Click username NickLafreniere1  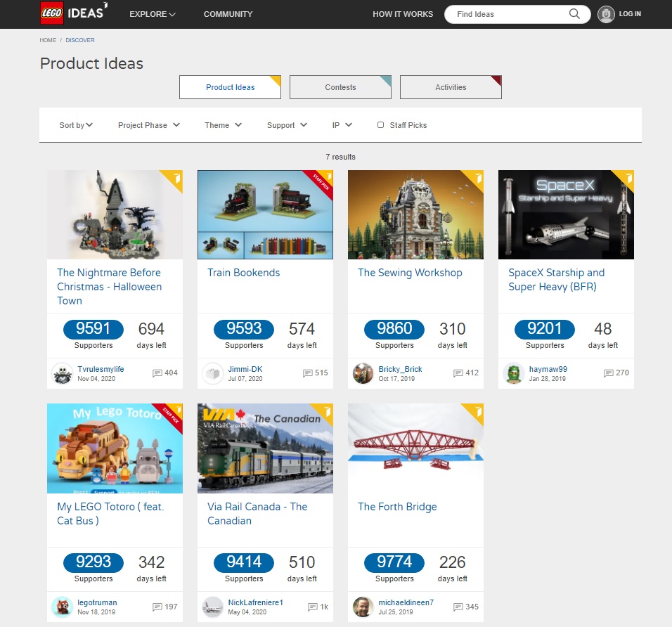click(x=255, y=602)
